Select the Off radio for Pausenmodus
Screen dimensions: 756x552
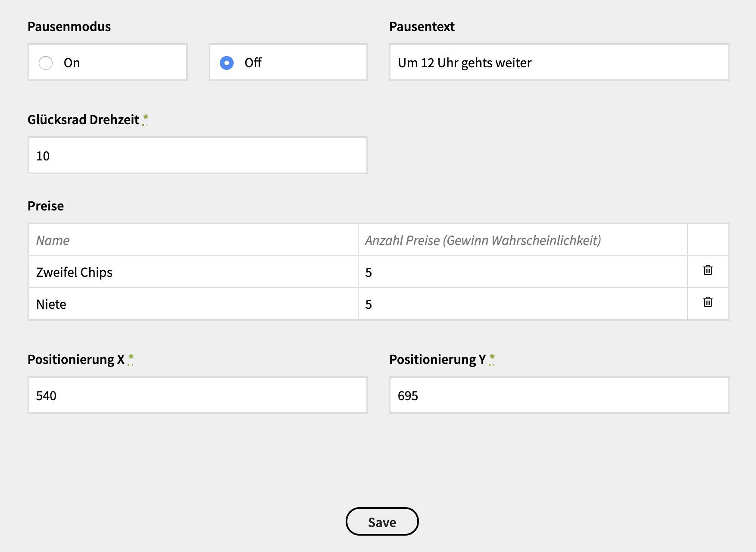(x=227, y=63)
